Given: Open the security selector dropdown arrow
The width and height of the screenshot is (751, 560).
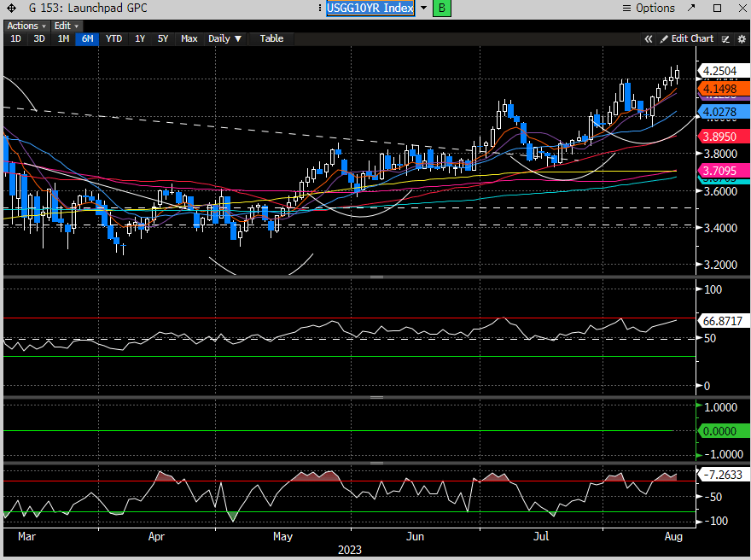Looking at the screenshot, I should click(x=422, y=9).
